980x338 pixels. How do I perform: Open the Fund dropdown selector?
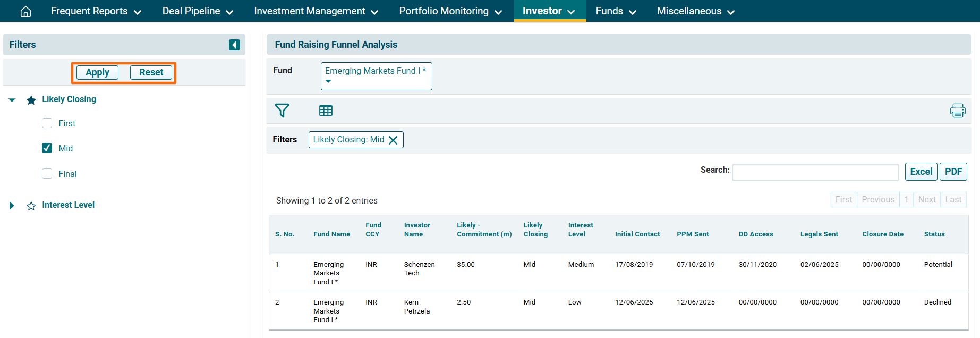tap(376, 76)
